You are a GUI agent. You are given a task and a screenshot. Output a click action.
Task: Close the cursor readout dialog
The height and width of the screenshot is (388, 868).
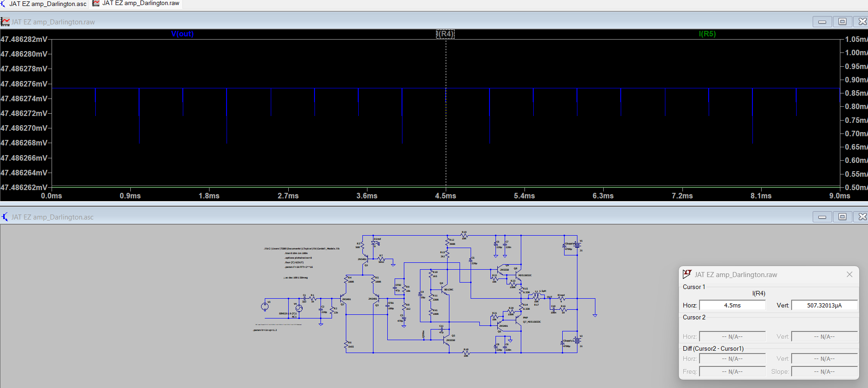point(850,274)
